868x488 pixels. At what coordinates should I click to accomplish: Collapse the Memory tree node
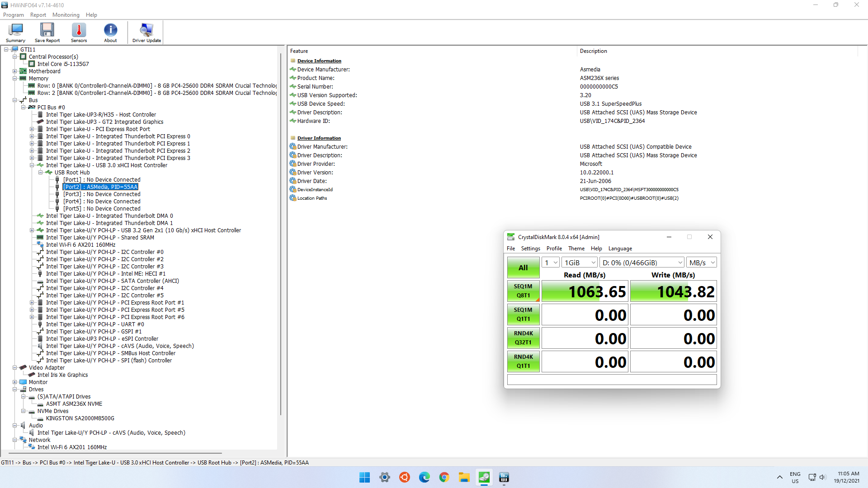(x=15, y=79)
